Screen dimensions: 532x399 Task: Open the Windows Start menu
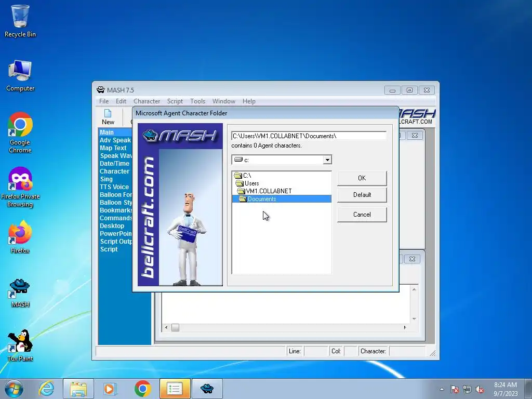tap(14, 389)
